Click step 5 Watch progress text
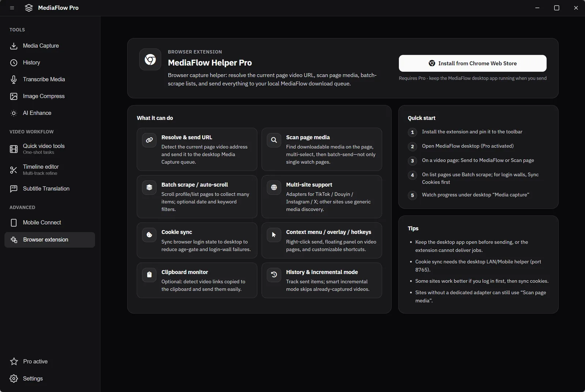585x392 pixels. click(x=475, y=195)
